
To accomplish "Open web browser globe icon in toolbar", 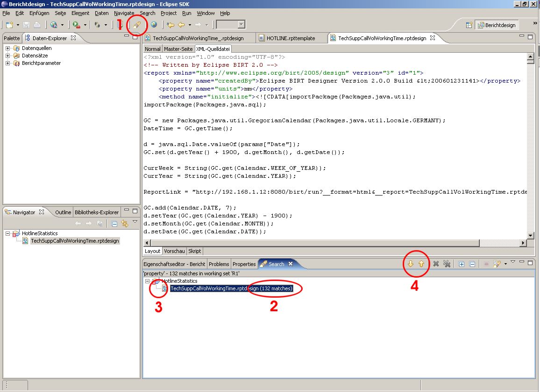I will coord(154,25).
